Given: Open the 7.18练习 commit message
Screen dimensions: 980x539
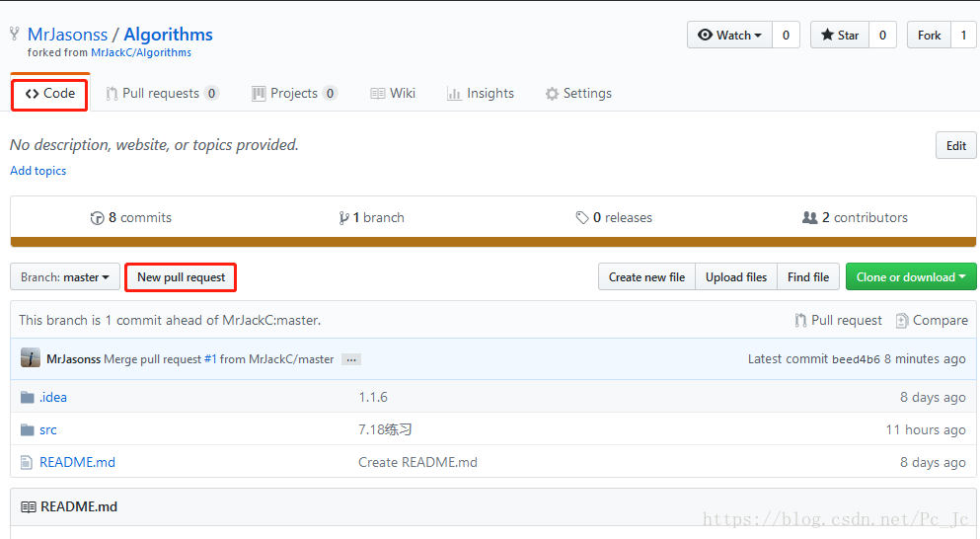Looking at the screenshot, I should (x=384, y=429).
